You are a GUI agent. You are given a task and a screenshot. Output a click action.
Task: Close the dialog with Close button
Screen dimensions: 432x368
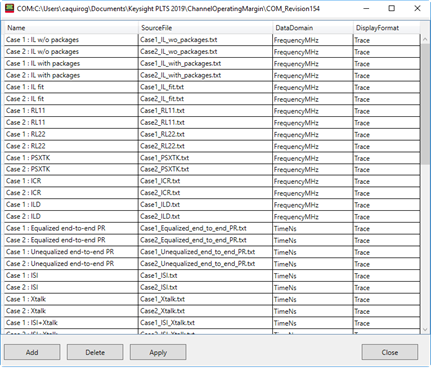click(x=390, y=352)
